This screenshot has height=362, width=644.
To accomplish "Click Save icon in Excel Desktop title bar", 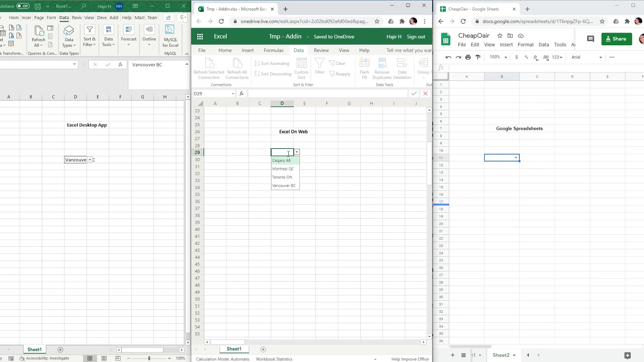I will tap(38, 6).
